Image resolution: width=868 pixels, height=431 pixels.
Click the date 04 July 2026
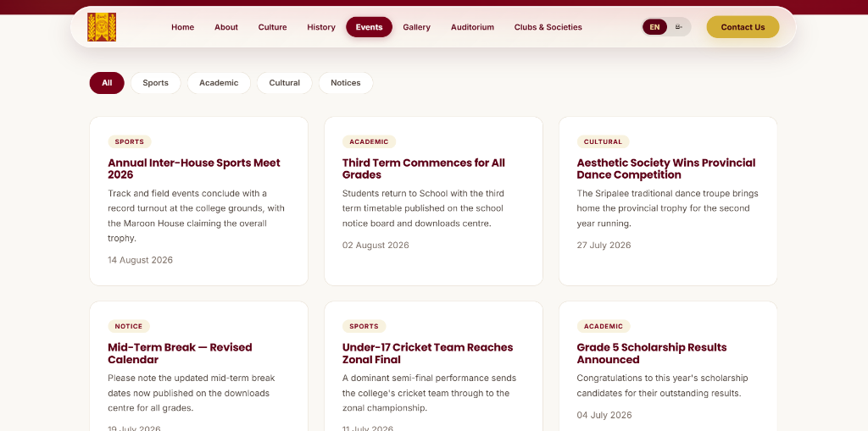click(604, 415)
